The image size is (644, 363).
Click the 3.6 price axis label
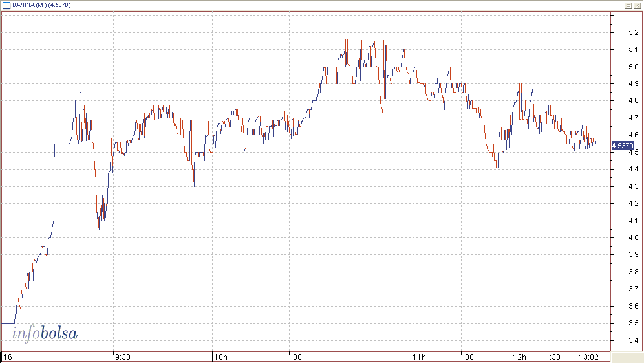tap(633, 306)
